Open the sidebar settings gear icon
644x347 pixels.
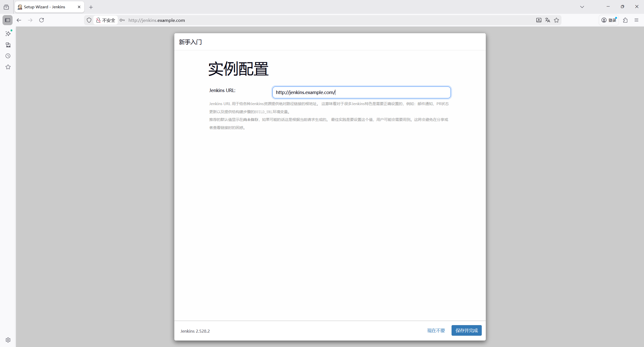tap(8, 340)
